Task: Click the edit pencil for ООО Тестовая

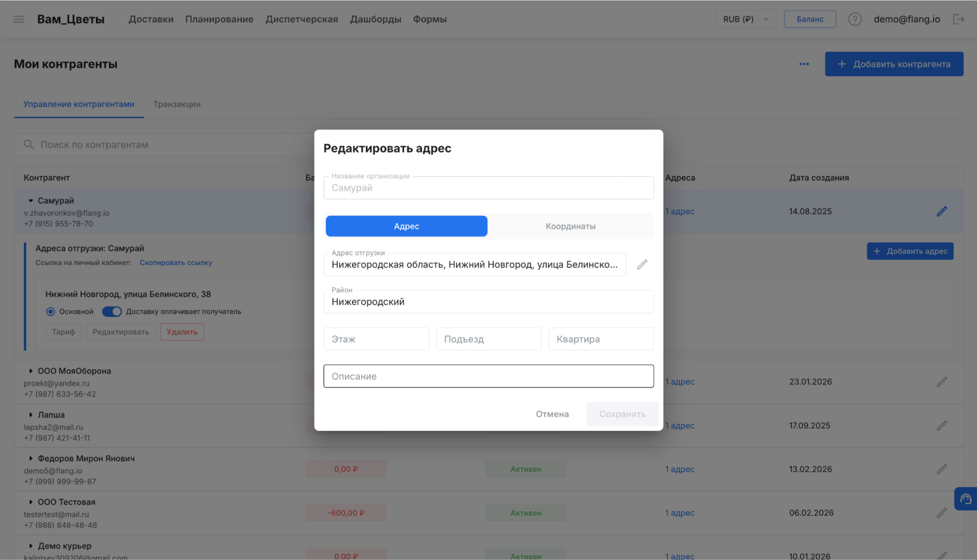Action: [942, 513]
